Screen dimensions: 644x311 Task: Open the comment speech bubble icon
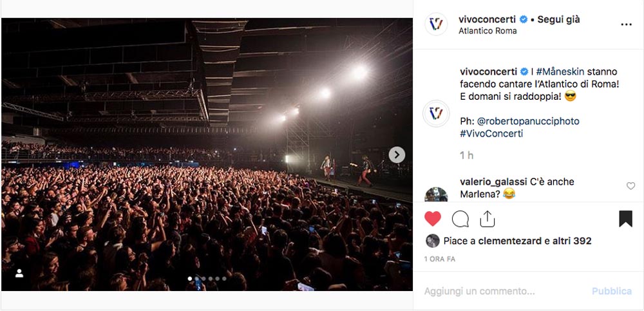(x=460, y=219)
